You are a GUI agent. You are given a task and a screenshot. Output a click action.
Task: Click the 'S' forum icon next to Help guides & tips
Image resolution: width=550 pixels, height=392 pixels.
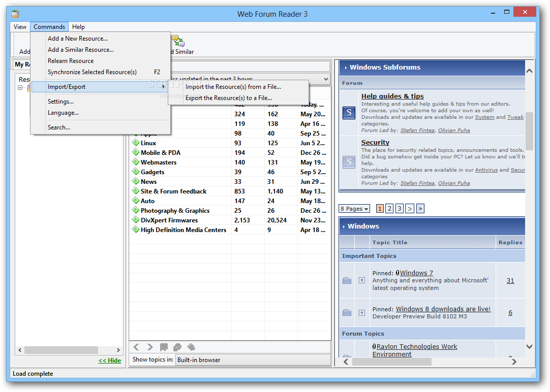click(x=349, y=113)
